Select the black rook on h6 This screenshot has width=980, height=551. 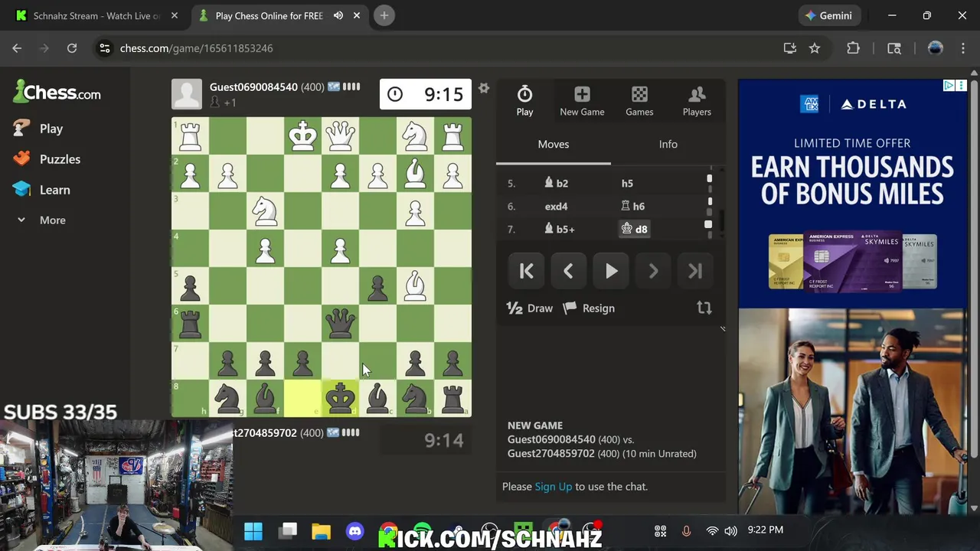pyautogui.click(x=191, y=324)
